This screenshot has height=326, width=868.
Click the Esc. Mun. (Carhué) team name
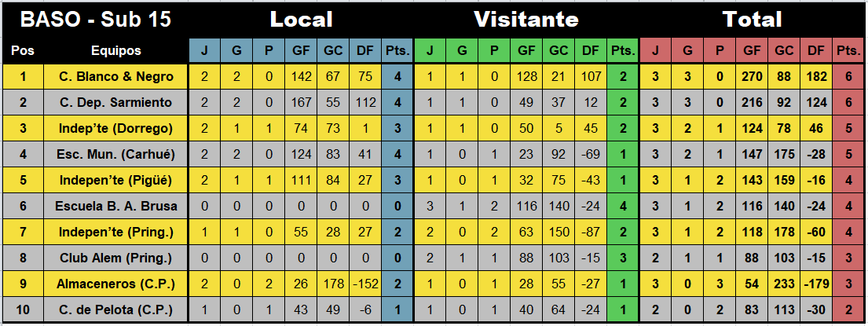tap(115, 155)
